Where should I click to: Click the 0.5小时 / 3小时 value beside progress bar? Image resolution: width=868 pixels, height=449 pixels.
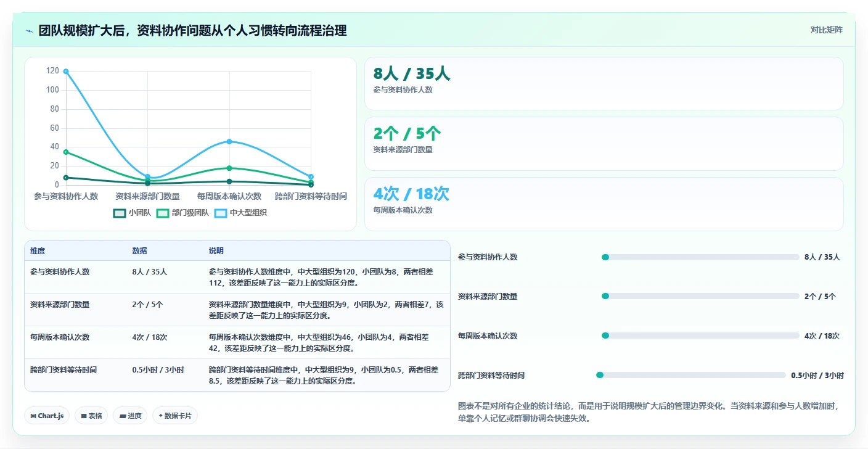tap(817, 375)
